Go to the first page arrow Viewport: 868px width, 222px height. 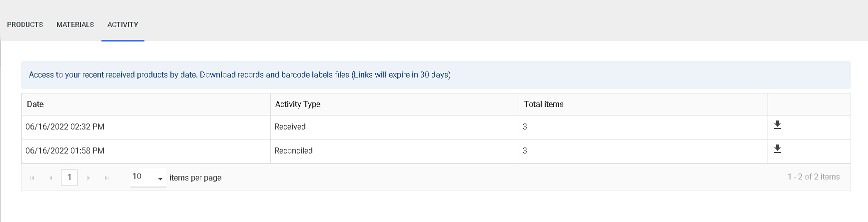point(32,177)
